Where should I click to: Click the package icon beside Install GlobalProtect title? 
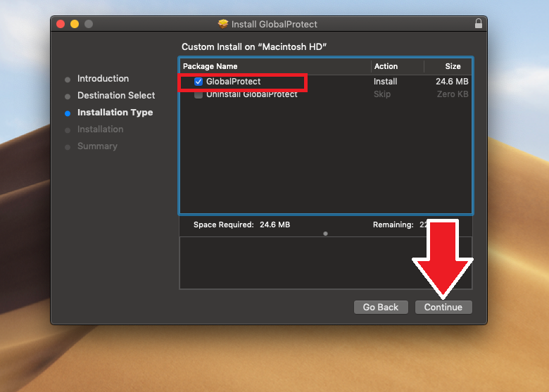click(222, 24)
